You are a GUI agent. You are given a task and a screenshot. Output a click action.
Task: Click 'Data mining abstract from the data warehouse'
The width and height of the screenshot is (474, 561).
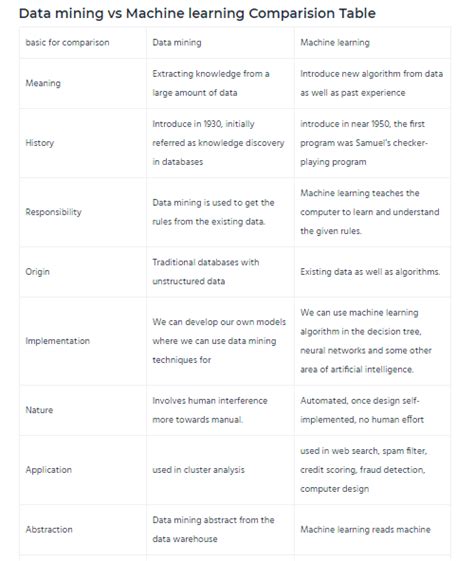click(x=213, y=529)
